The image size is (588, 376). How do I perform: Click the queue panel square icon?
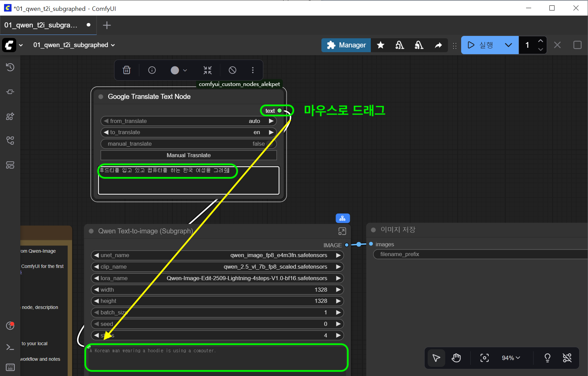[x=578, y=45]
